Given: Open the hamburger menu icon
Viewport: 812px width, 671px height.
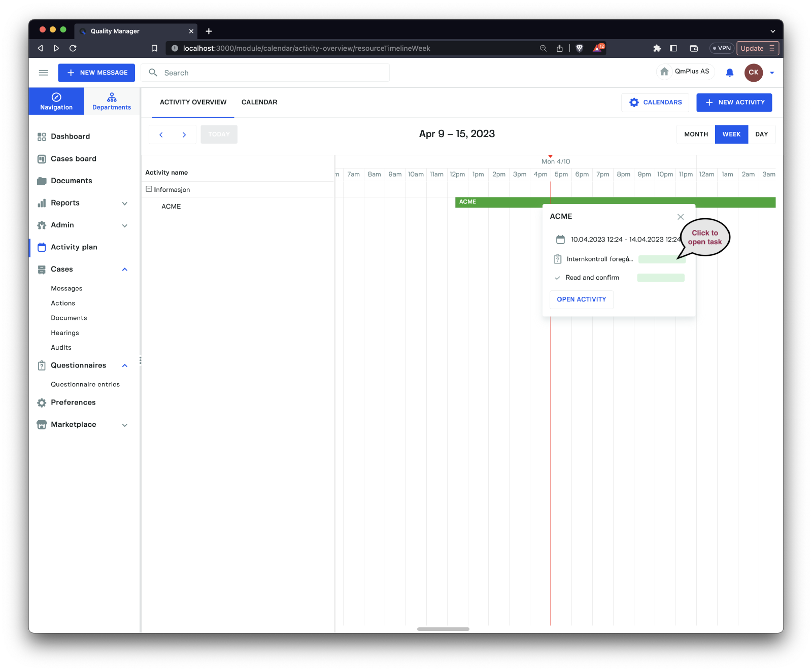Looking at the screenshot, I should pyautogui.click(x=44, y=73).
